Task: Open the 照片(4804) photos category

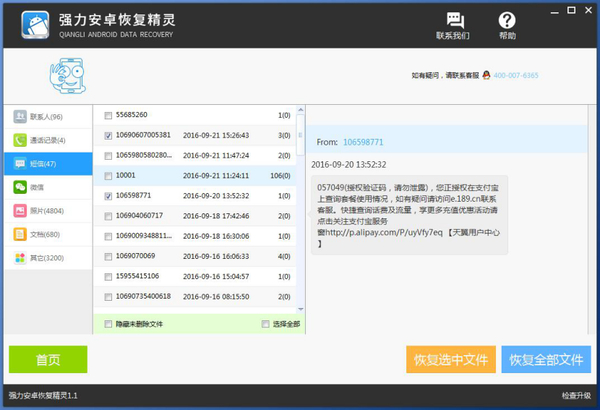Action: coord(46,211)
